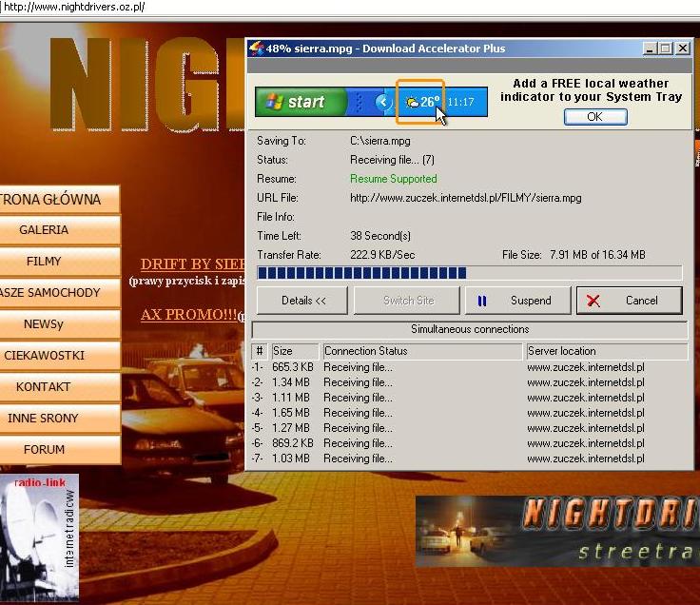Open the GALERIA menu item
The height and width of the screenshot is (605, 700).
(x=60, y=230)
